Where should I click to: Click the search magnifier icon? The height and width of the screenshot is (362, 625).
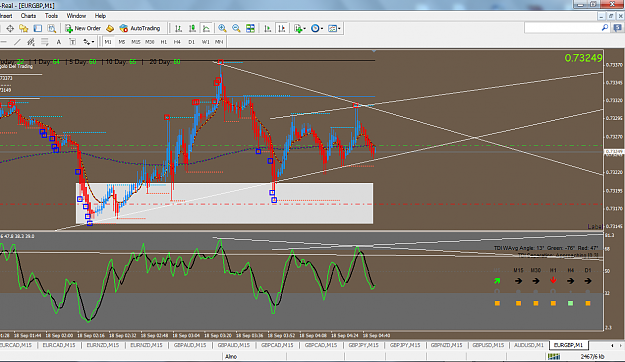[x=605, y=28]
